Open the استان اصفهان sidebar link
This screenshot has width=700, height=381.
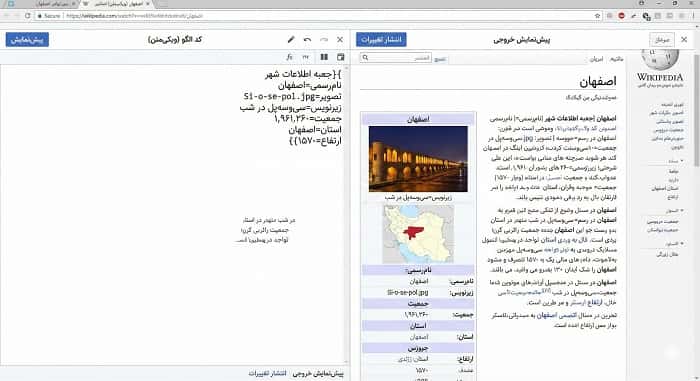(x=665, y=188)
